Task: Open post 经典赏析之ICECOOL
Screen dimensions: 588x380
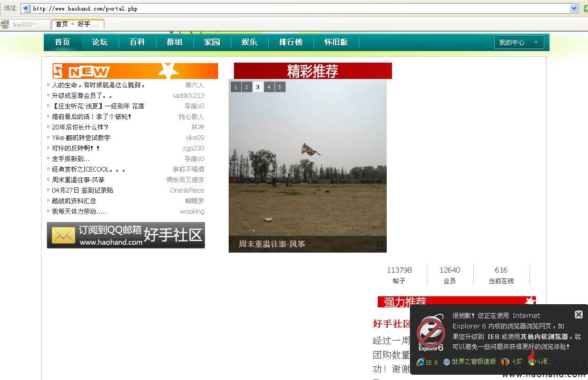Action: pyautogui.click(x=89, y=169)
